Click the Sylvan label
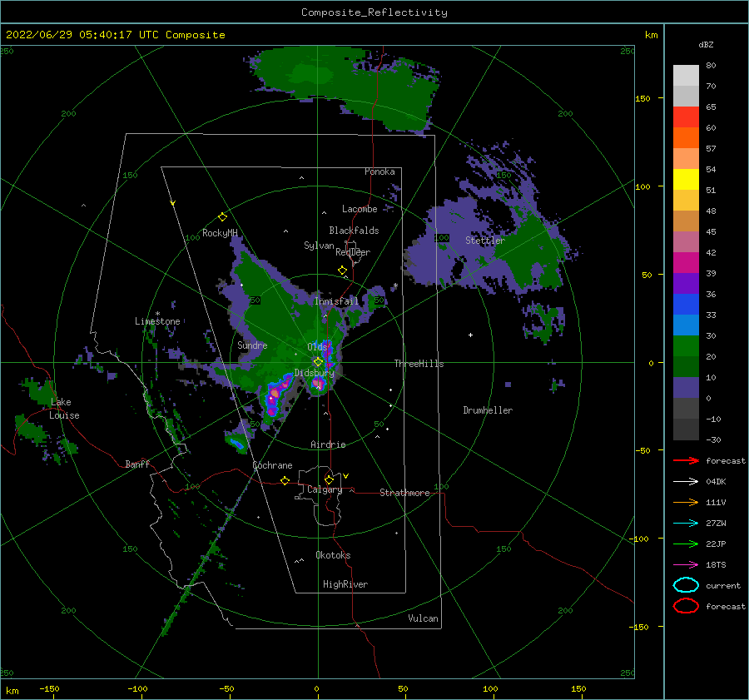749x700 pixels. coord(319,246)
